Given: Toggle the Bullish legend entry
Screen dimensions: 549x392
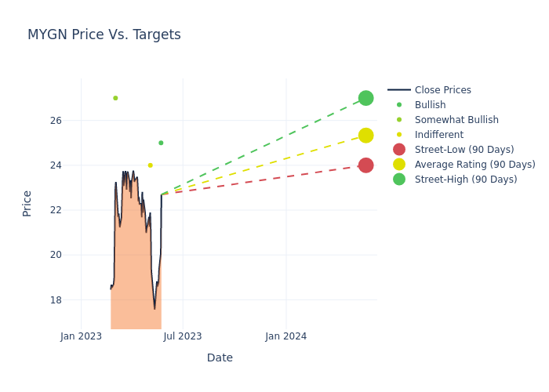Looking at the screenshot, I should pos(430,105).
